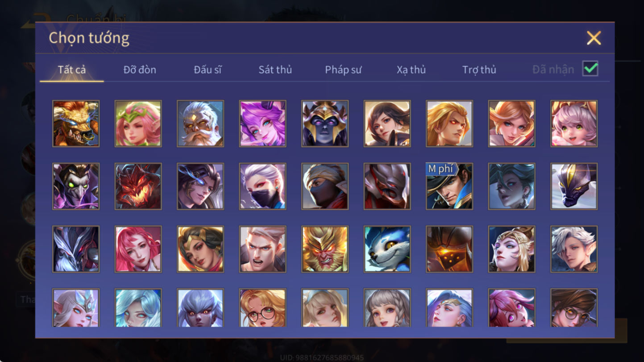644x362 pixels.
Task: Pick the green-eyed plague doctor hero
Action: [x=76, y=186]
